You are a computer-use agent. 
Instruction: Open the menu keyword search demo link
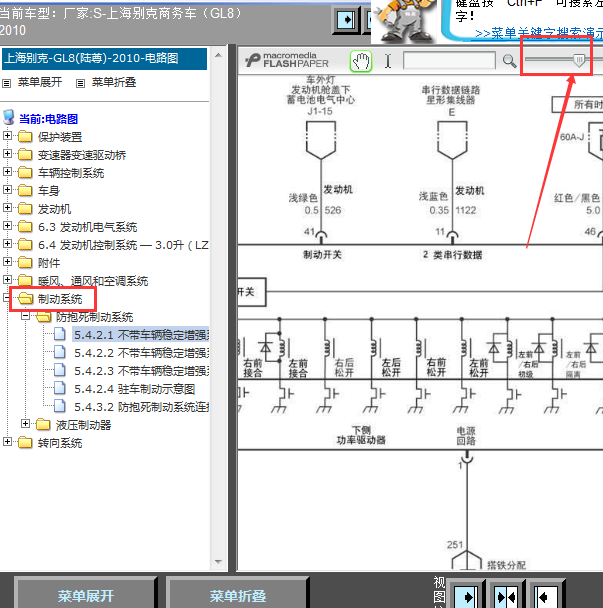[x=539, y=33]
